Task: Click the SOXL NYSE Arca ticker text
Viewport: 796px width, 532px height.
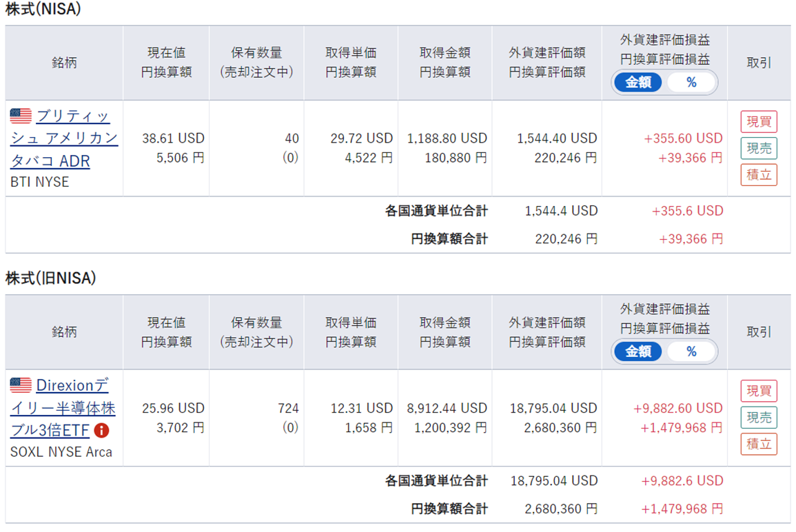Action: pyautogui.click(x=61, y=452)
